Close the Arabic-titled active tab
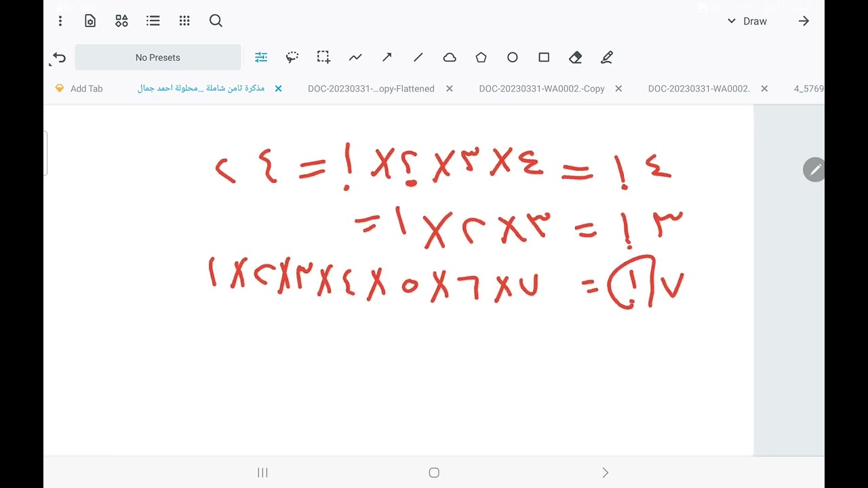The height and width of the screenshot is (488, 868). tap(278, 89)
